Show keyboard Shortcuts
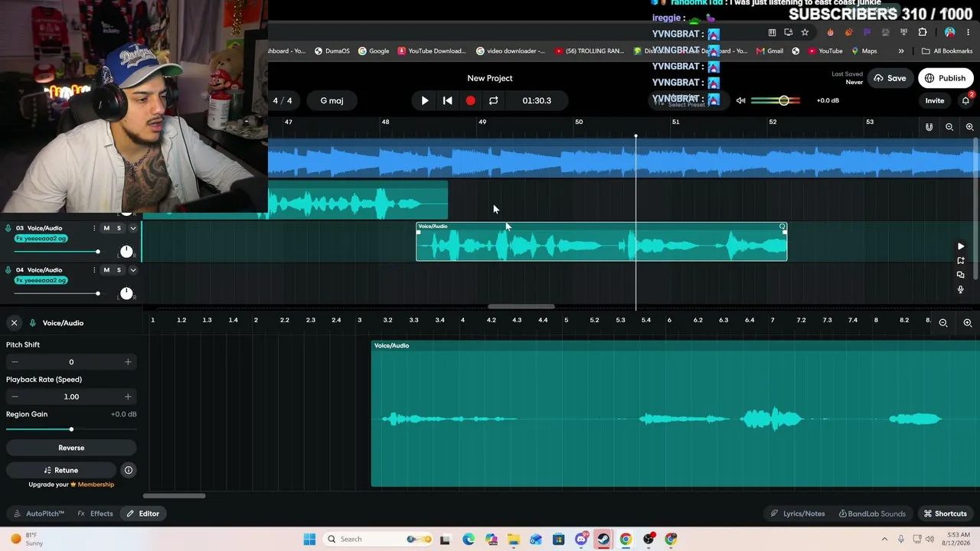The image size is (980, 551). click(x=945, y=514)
